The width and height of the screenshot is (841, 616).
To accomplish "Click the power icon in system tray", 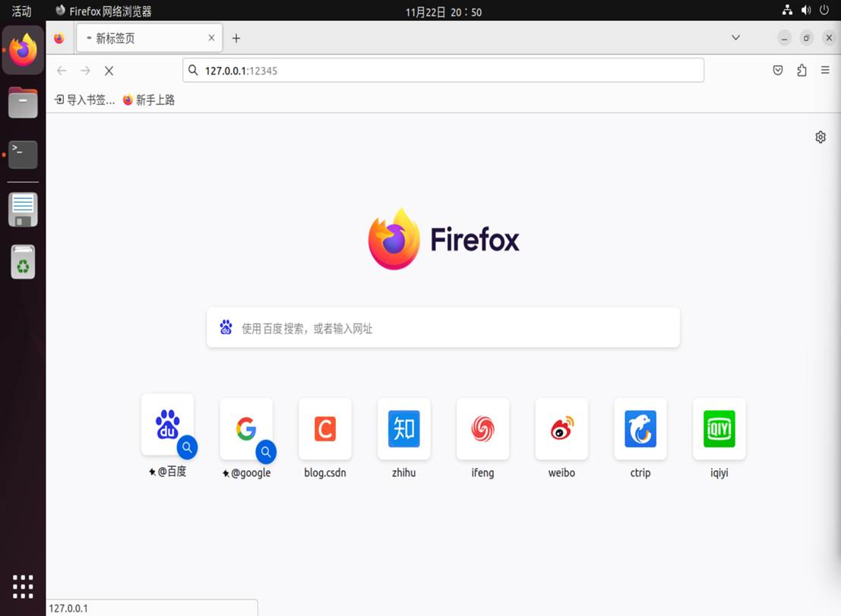I will tap(824, 10).
